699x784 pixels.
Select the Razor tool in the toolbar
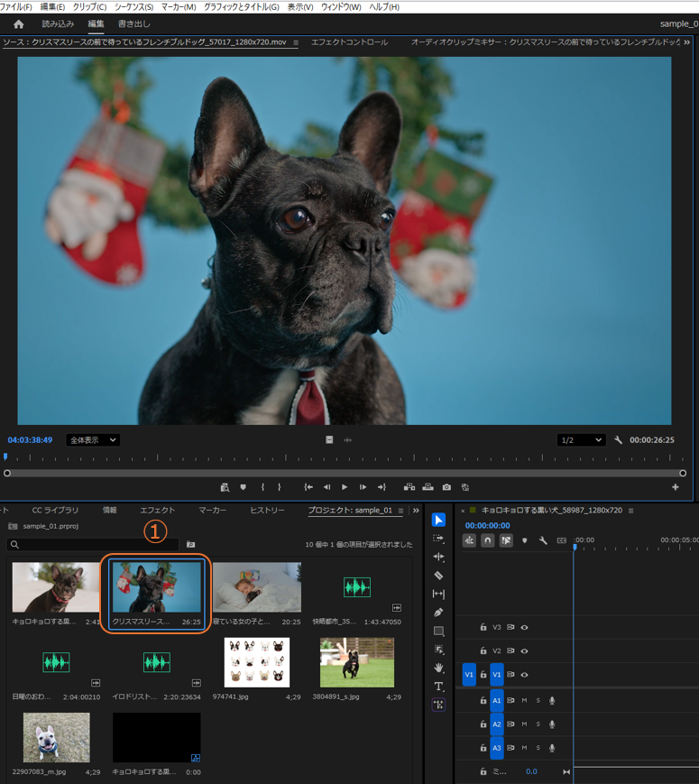pos(438,575)
